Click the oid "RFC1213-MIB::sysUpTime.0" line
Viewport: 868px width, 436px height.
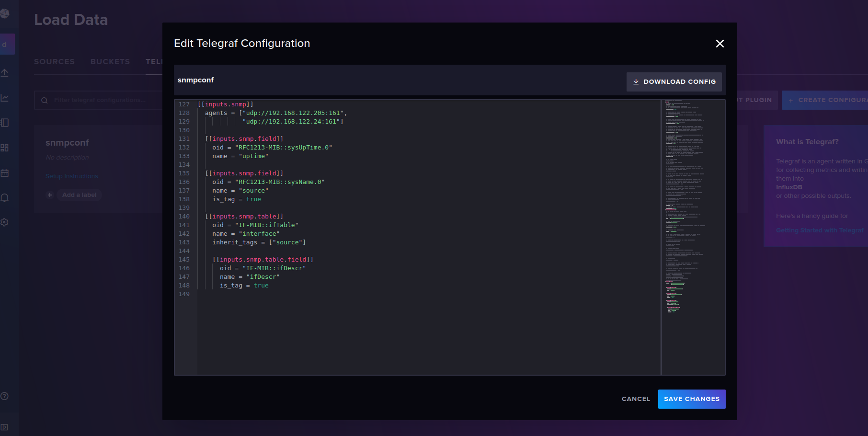click(x=272, y=148)
